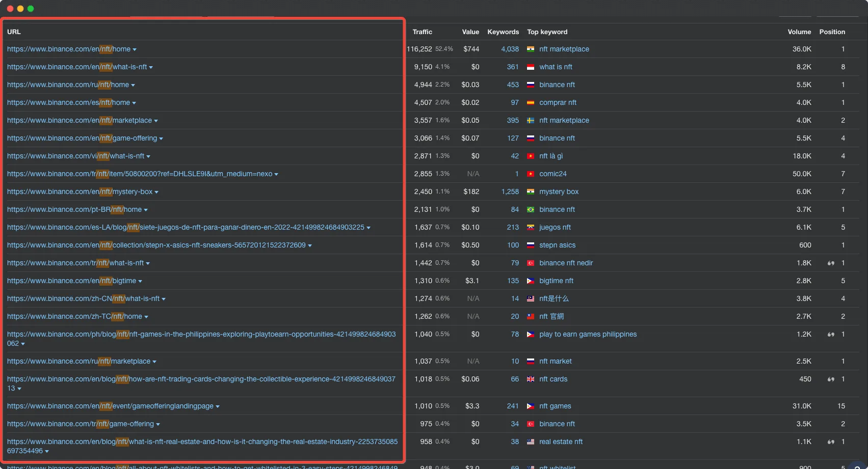This screenshot has width=868, height=469.
Task: Click the Brazil flag next to "binance nft"
Action: click(x=531, y=209)
